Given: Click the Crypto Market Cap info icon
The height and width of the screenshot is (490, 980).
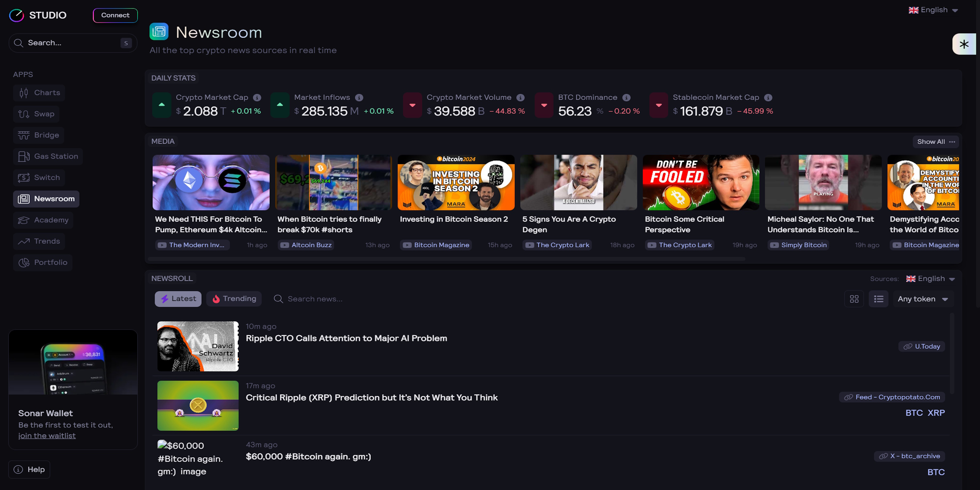Looking at the screenshot, I should coord(257,98).
